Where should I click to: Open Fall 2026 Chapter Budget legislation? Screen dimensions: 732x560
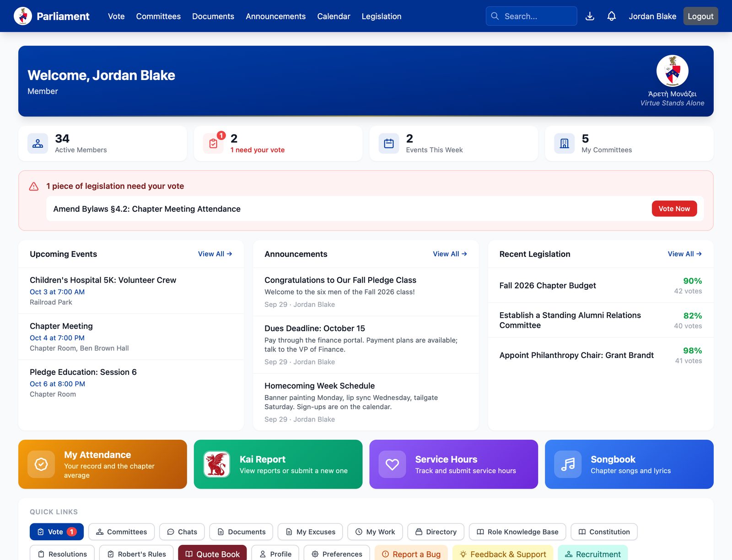[x=601, y=286]
